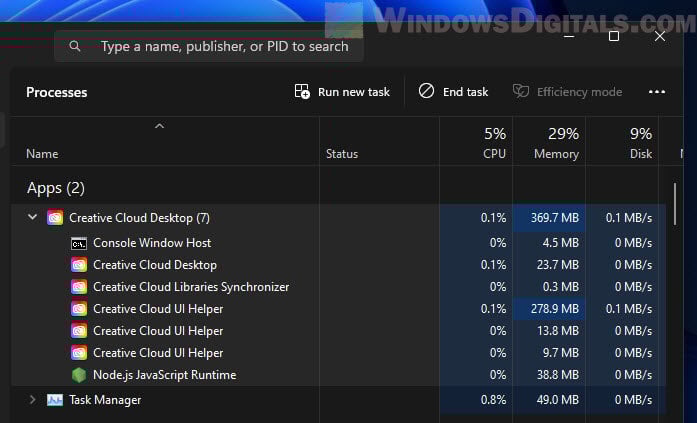
Task: Select the Creative Cloud Libraries Synchronizer row
Action: tap(338, 287)
